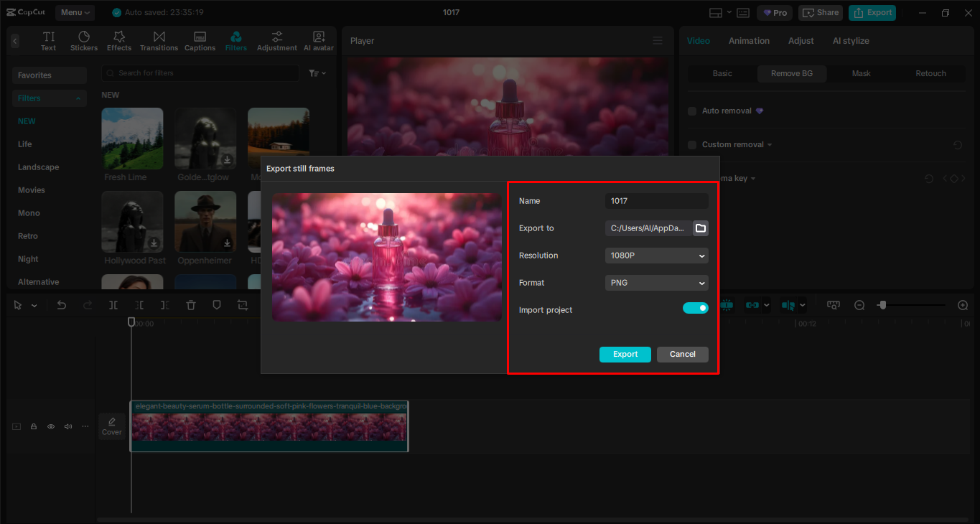
Task: Click the chroma key reset arrow icon
Action: pos(929,179)
